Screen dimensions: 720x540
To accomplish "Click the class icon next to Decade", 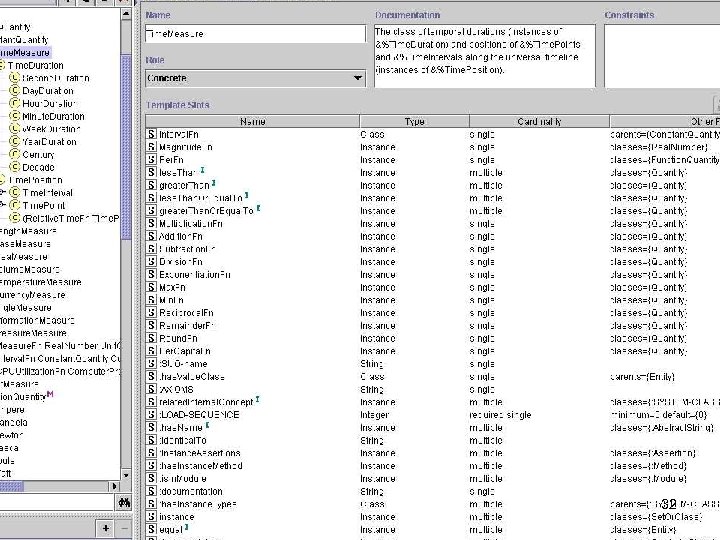I will click(x=15, y=167).
